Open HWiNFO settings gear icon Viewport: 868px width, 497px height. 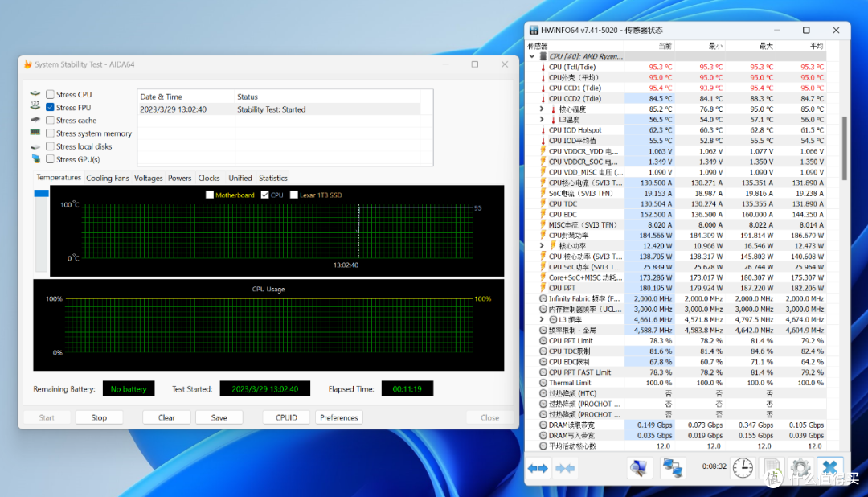[x=800, y=468]
